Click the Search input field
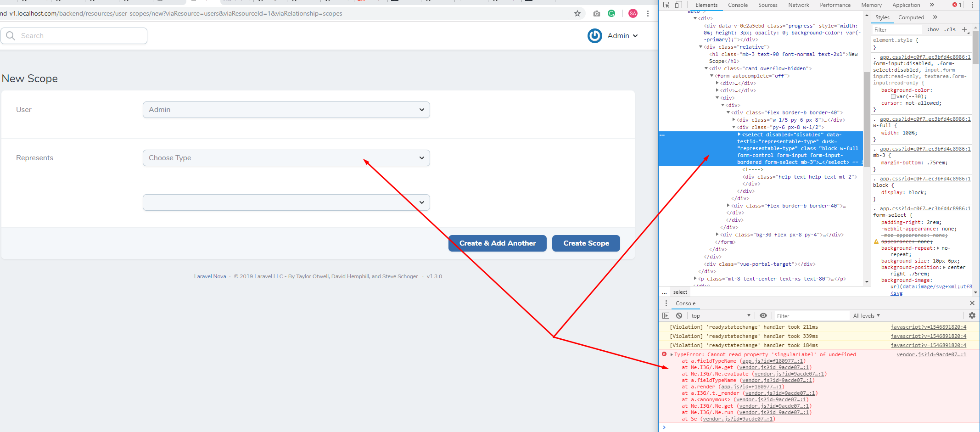This screenshot has width=980, height=432. pos(74,35)
